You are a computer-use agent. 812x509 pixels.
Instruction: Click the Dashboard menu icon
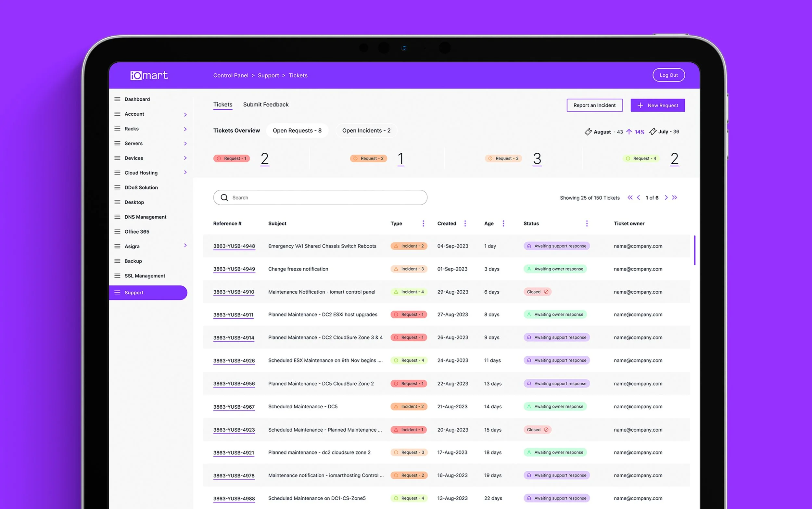117,99
